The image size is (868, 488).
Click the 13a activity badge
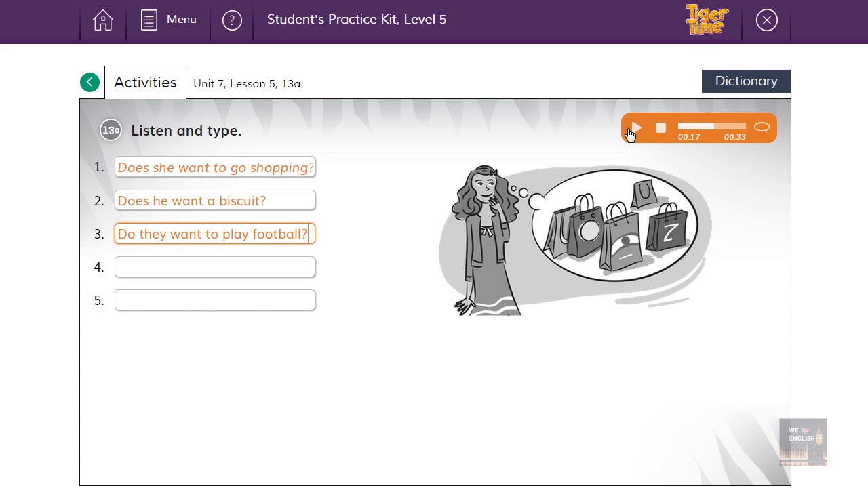111,130
